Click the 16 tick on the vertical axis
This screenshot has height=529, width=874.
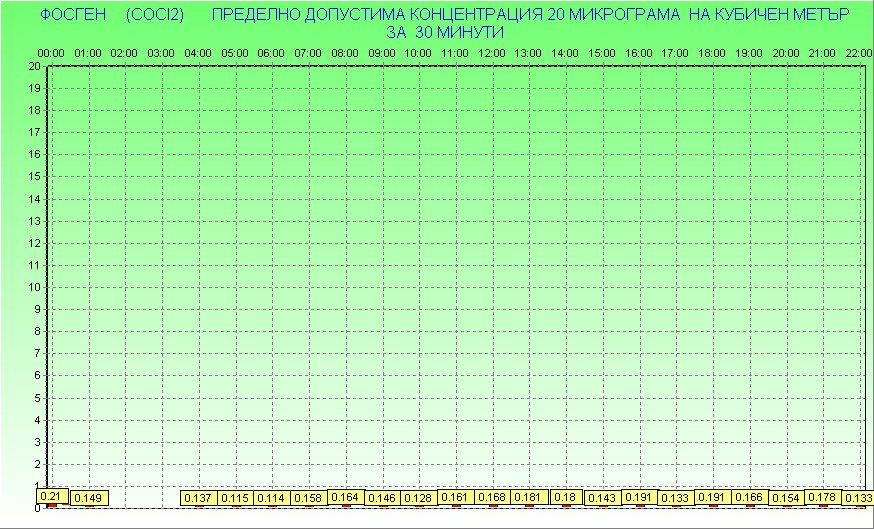[34, 154]
